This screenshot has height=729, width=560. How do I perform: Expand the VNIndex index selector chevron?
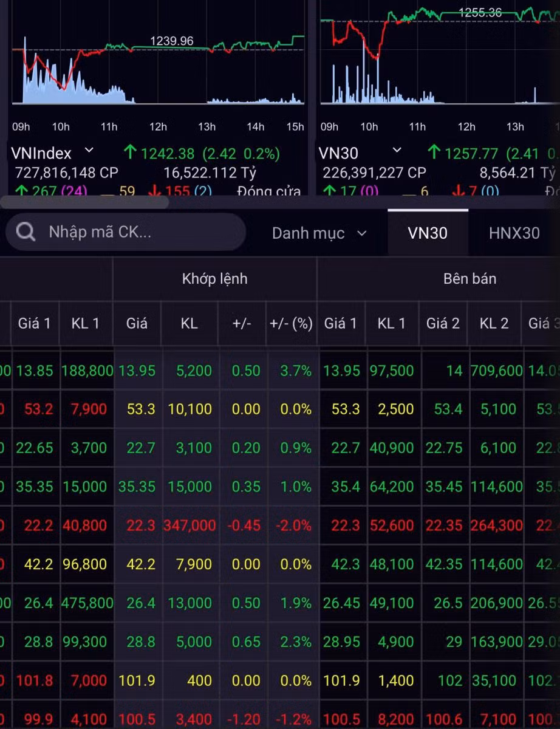(x=89, y=149)
